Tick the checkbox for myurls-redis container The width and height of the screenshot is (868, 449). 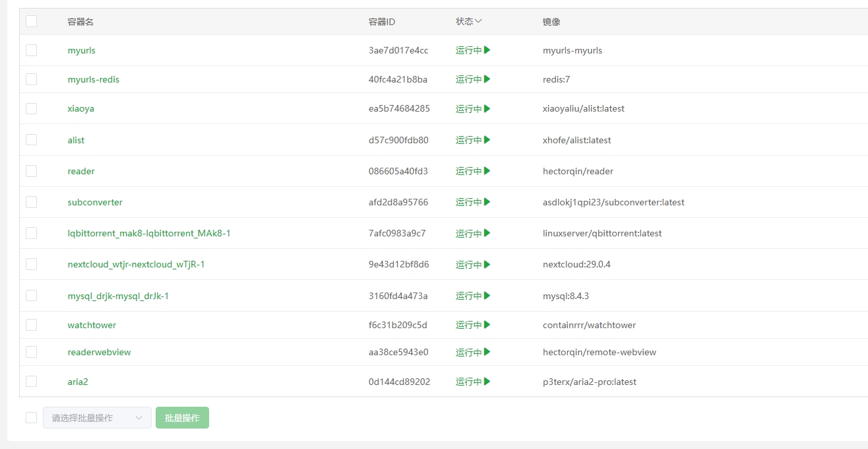click(x=31, y=79)
